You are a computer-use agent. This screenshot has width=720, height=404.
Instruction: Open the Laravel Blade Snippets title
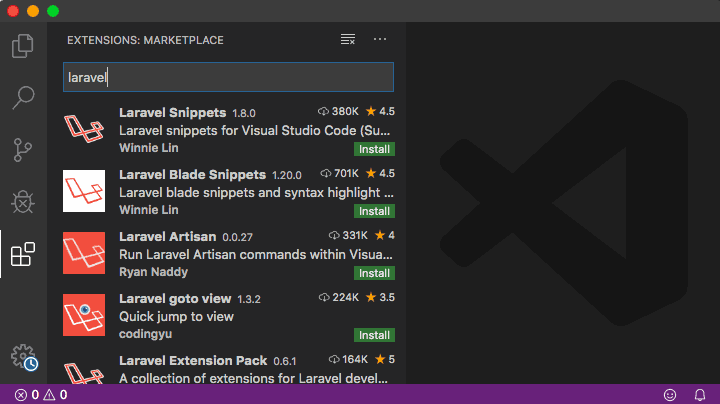point(192,174)
